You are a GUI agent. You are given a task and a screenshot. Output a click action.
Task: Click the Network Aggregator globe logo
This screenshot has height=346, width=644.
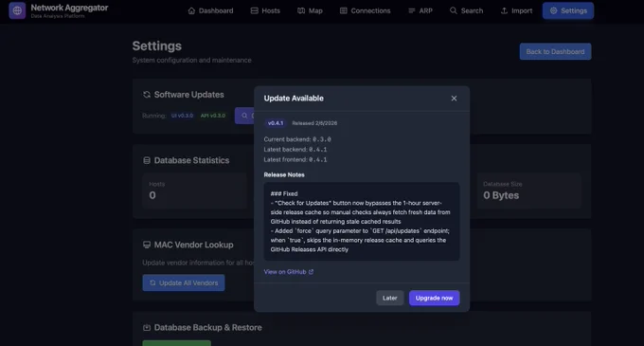(x=17, y=10)
